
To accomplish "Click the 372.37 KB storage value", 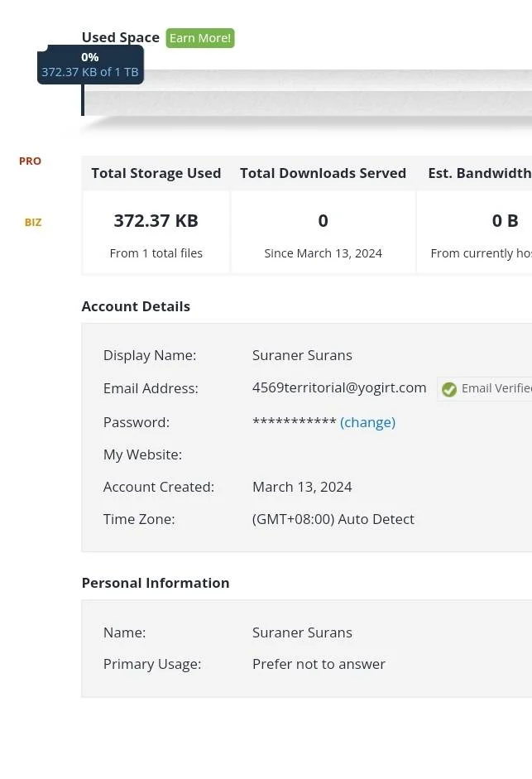I will (x=156, y=220).
